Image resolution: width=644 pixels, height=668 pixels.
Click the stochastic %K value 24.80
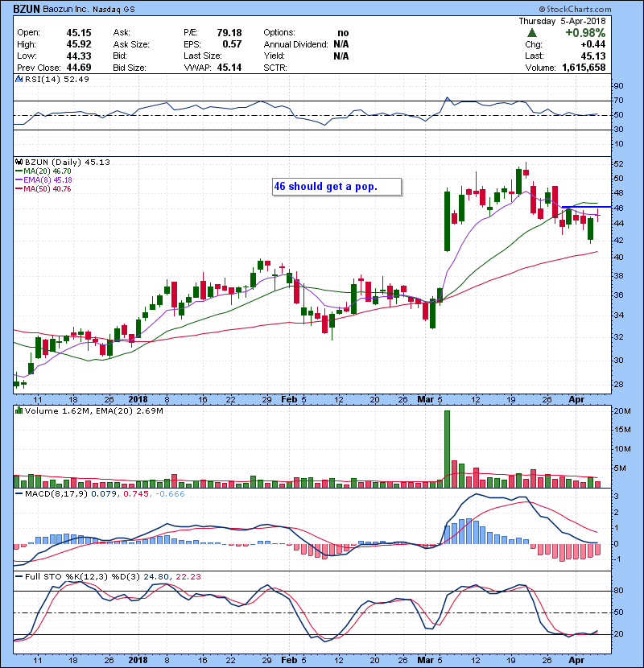pos(156,577)
